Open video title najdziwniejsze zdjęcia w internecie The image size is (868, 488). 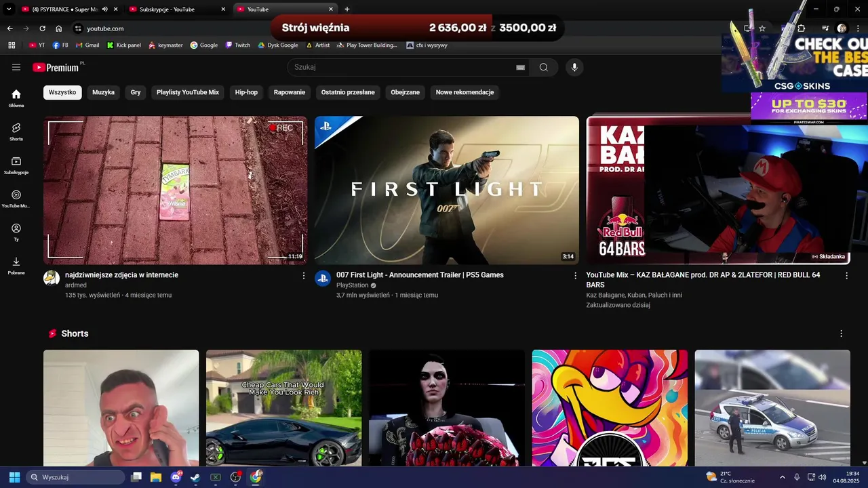(121, 275)
